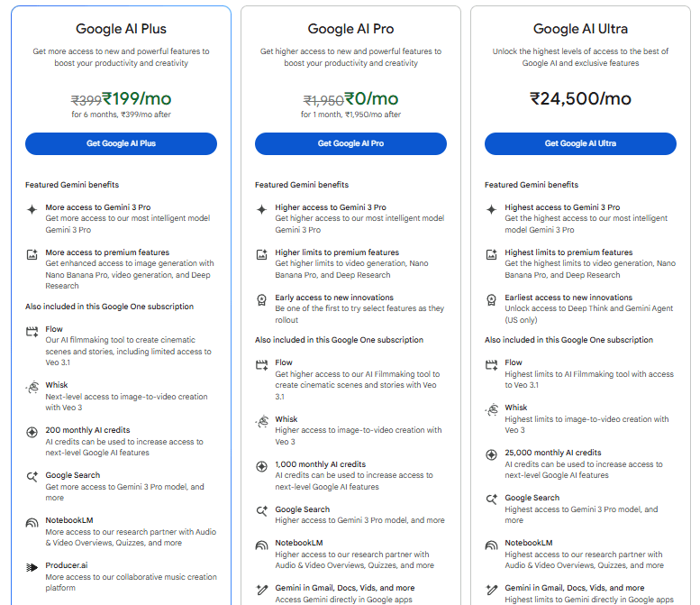Click the ₹24,500/mo price in AI Ultra
This screenshot has width=700, height=605.
tap(580, 98)
